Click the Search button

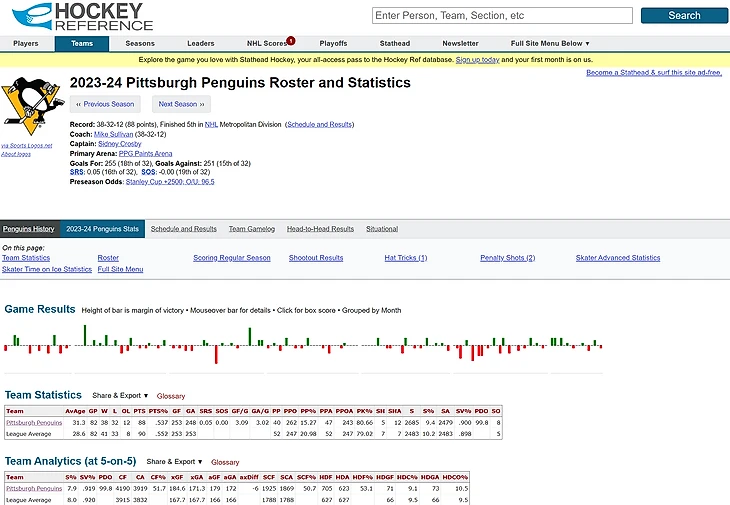pyautogui.click(x=684, y=15)
